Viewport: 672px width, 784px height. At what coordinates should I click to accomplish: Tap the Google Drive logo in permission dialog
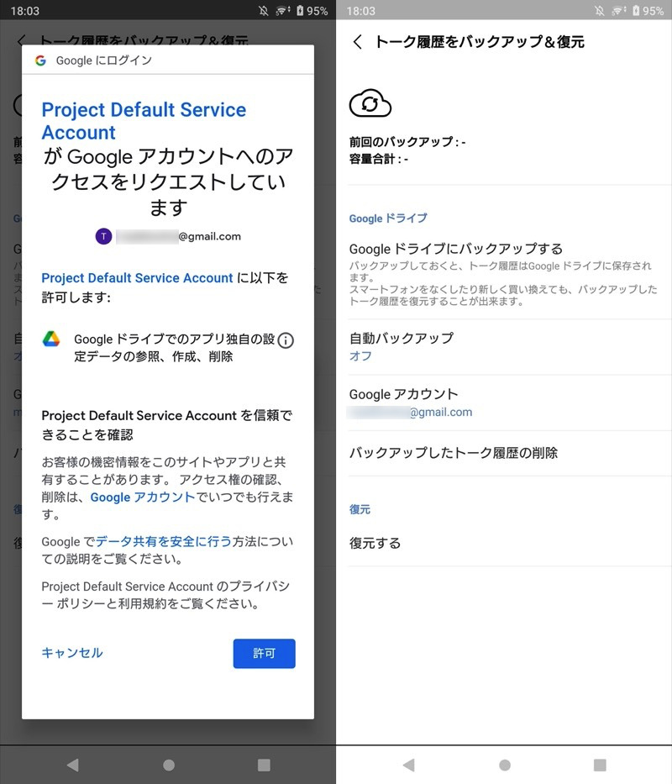click(52, 339)
